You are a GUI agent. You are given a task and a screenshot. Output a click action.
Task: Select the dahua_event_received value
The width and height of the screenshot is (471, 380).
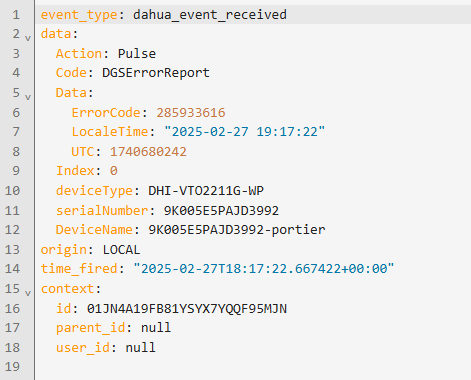click(210, 15)
